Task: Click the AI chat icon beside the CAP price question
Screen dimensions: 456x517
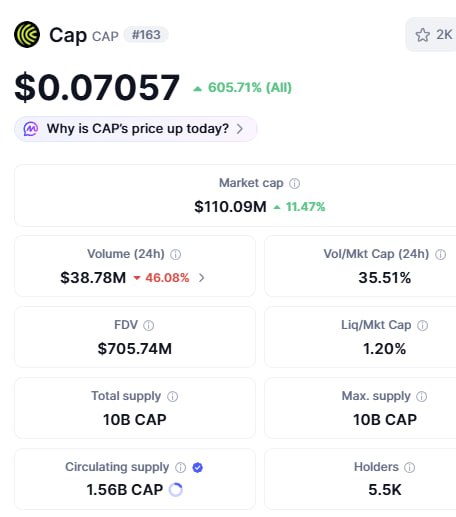Action: pos(31,129)
